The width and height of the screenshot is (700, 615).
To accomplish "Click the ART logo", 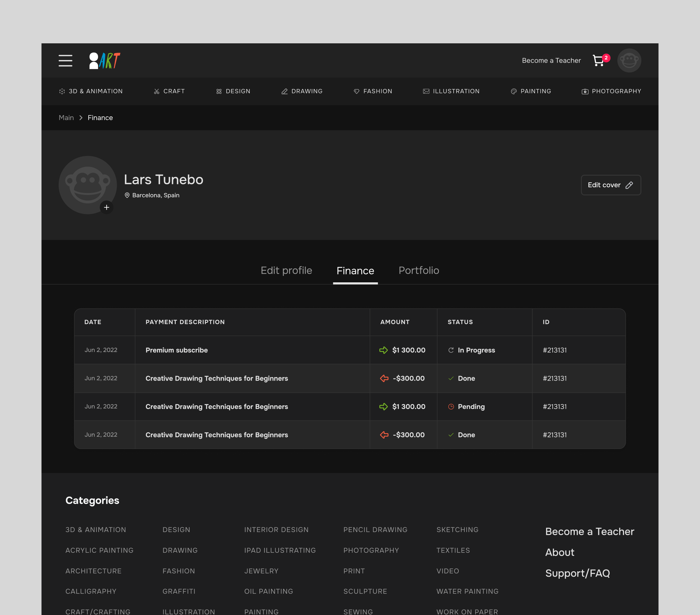I will click(x=104, y=61).
